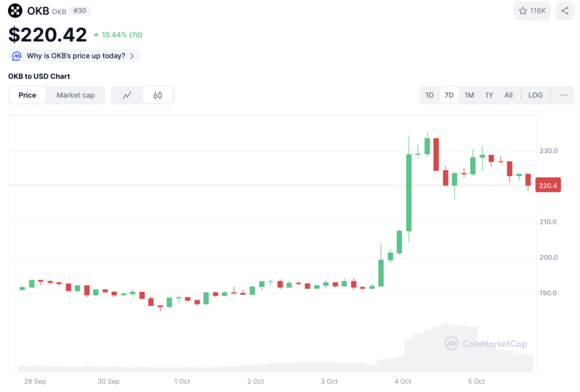The height and width of the screenshot is (392, 580).
Task: Toggle the LOG scale option
Action: pos(535,95)
